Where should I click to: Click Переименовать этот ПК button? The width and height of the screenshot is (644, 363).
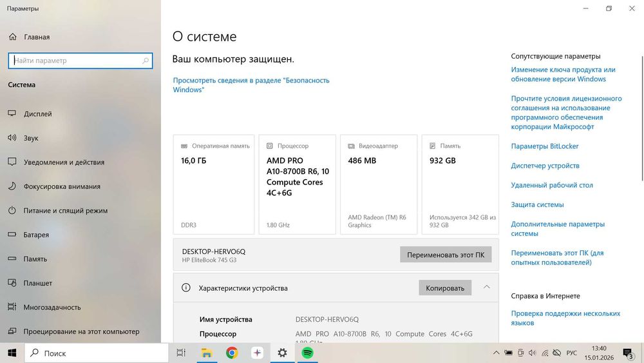446,255
